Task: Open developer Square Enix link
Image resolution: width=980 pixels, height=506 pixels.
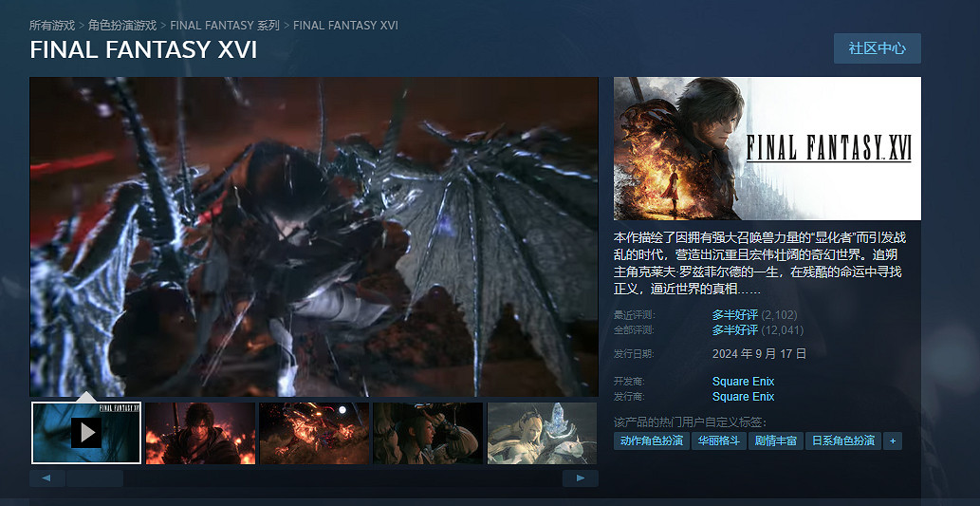Action: pyautogui.click(x=743, y=382)
